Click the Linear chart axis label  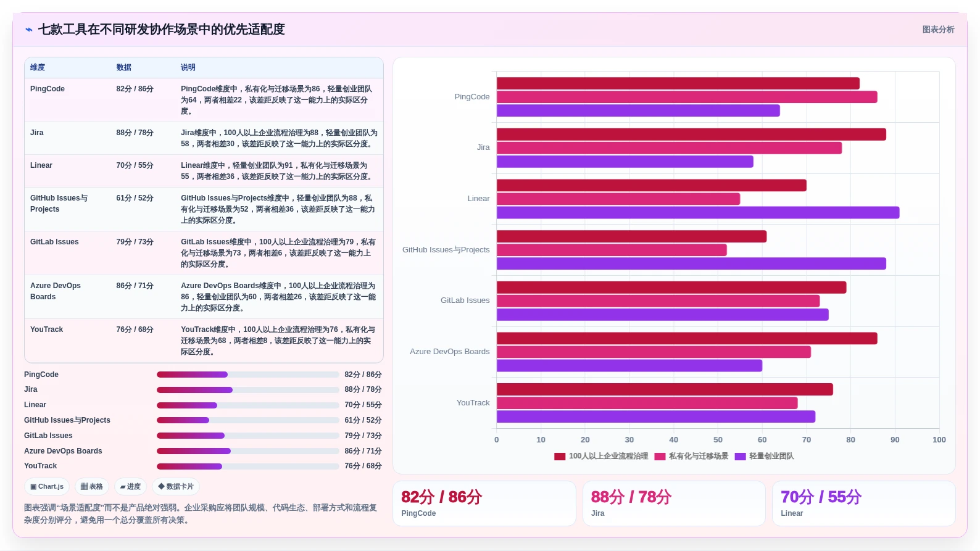coord(478,199)
